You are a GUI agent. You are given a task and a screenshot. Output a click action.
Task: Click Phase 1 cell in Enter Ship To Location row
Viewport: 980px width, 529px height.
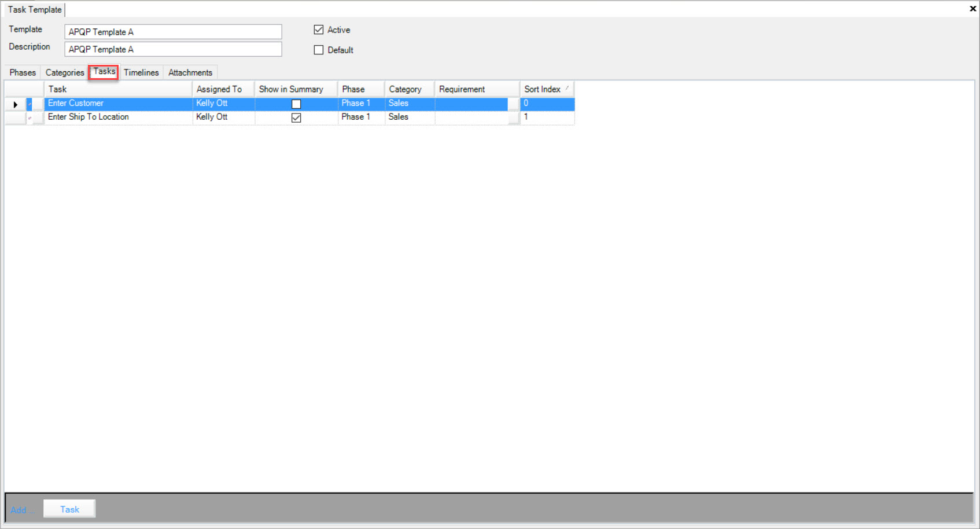[361, 117]
